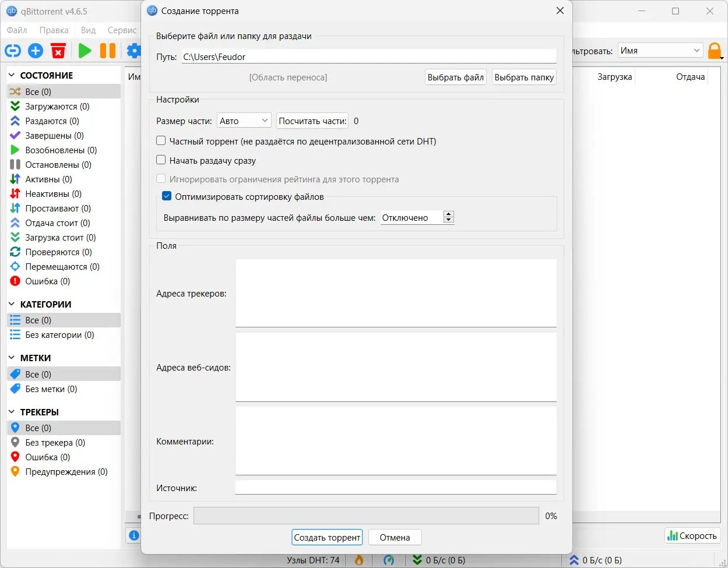The image size is (728, 568).
Task: Click the speedometer icon in status bar
Action: (389, 560)
